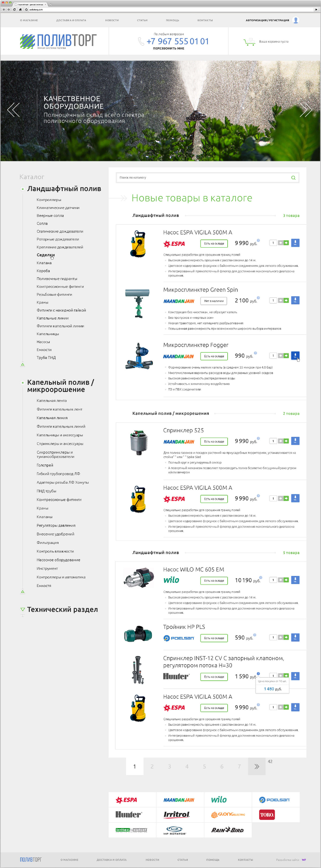321x868 pixels.
Task: Decrease quantity for Спринклер 525
Action: pos(280,441)
